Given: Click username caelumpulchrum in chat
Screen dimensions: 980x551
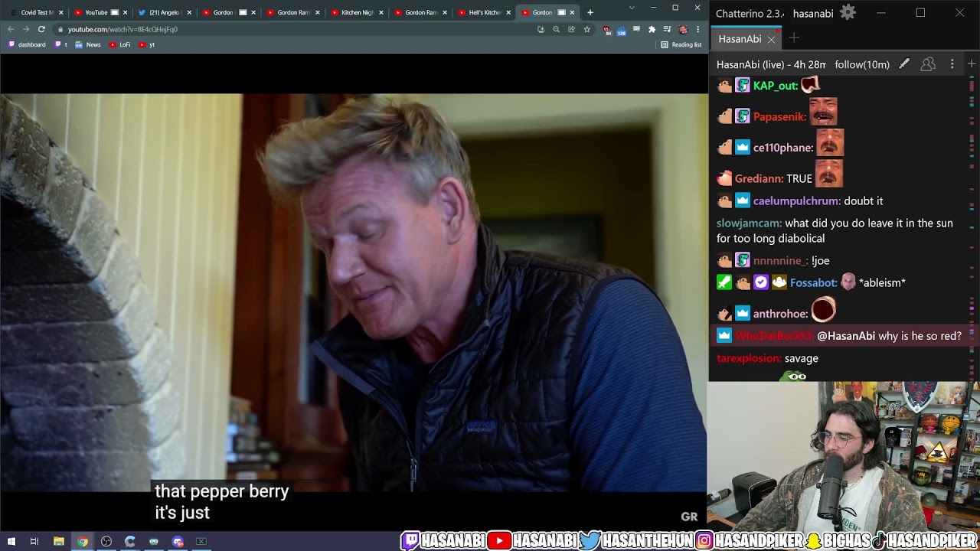Looking at the screenshot, I should (x=796, y=201).
